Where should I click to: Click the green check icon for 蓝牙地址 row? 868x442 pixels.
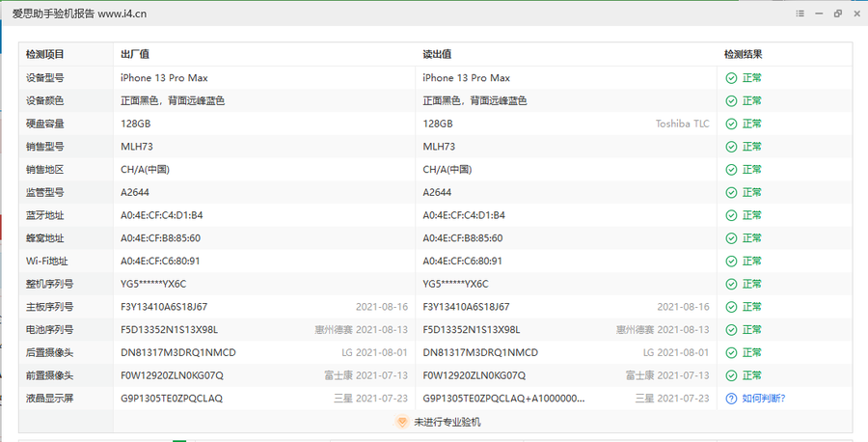pos(731,215)
